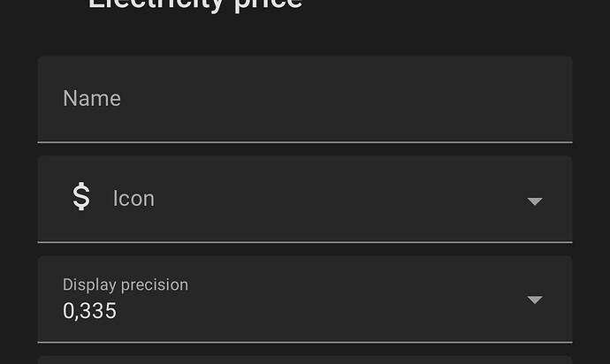Click the partially visible field below Display precision

(304, 360)
